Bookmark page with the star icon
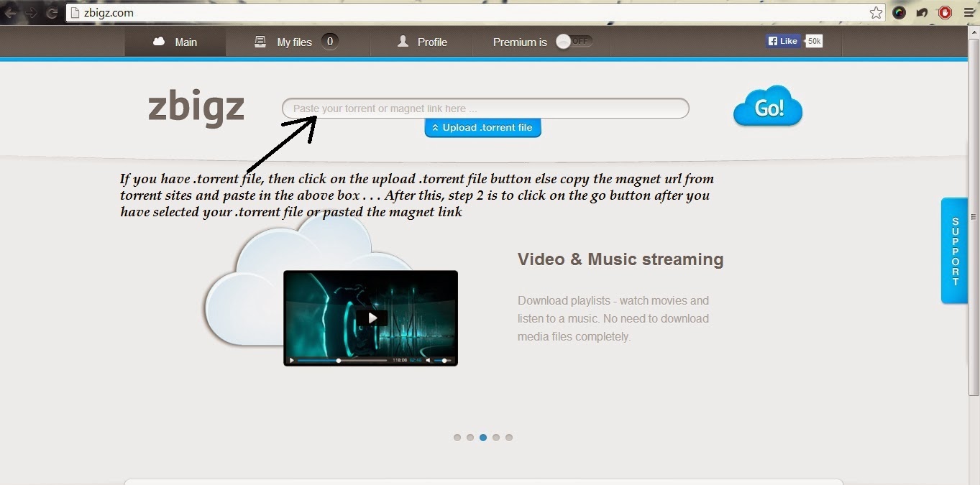 pos(876,13)
